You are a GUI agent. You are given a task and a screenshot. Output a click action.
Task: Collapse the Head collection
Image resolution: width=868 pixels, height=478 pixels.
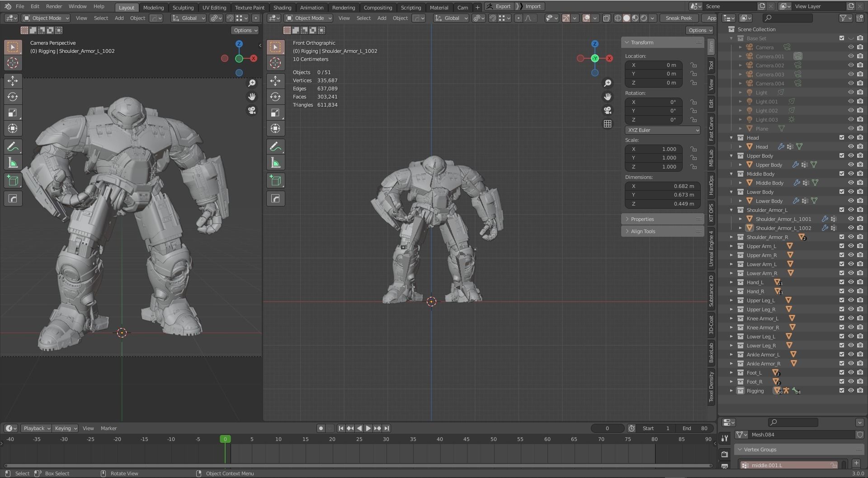pos(731,138)
